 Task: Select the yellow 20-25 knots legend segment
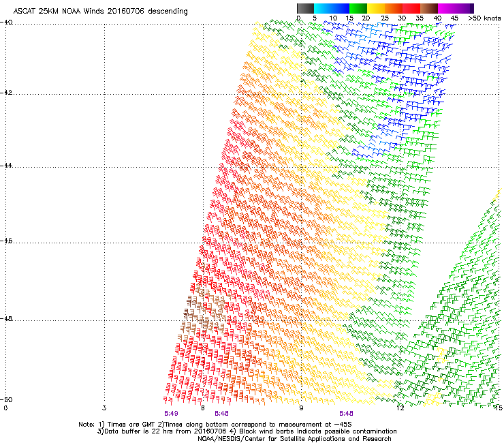(x=376, y=8)
